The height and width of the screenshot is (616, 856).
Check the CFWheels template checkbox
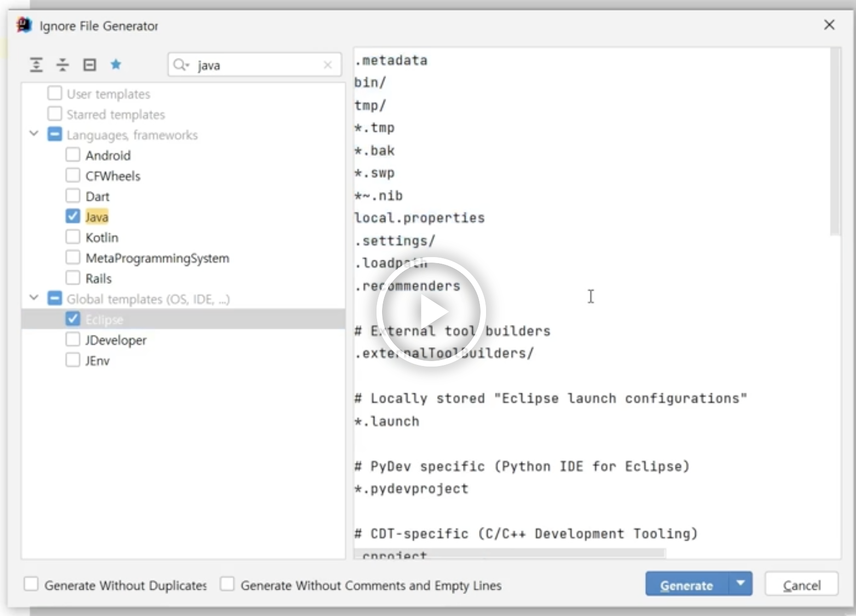(73, 176)
